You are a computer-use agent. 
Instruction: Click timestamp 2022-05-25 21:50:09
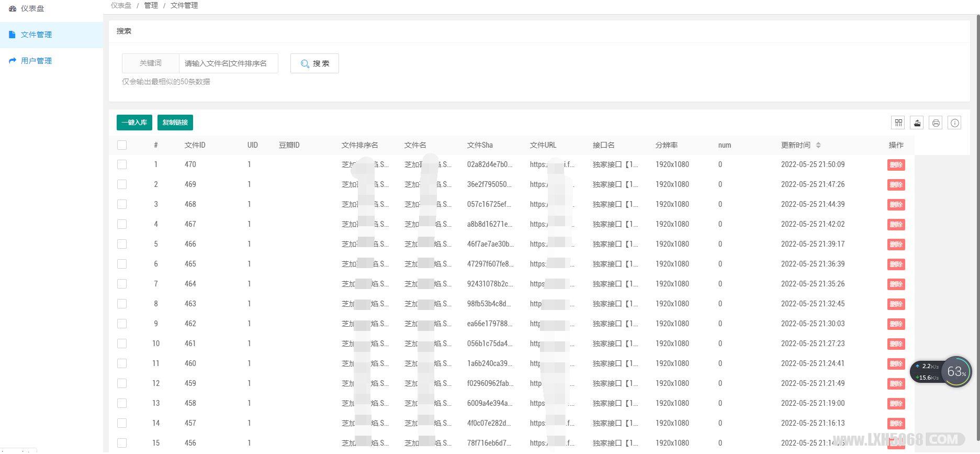[813, 164]
